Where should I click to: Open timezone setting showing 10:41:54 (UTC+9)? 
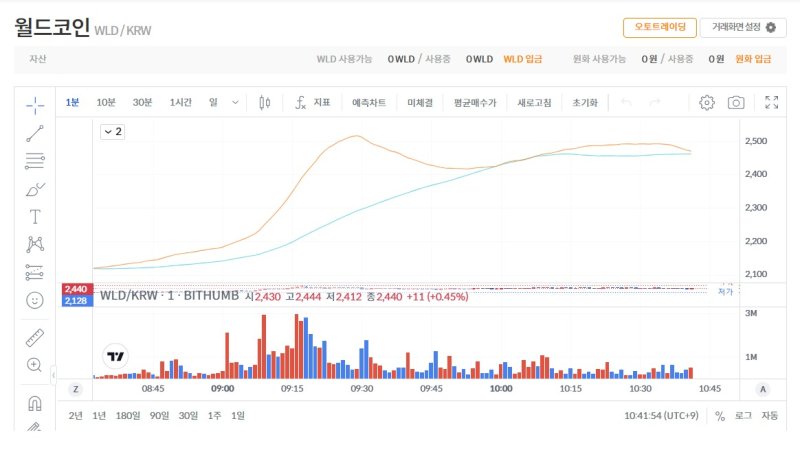[x=660, y=416]
